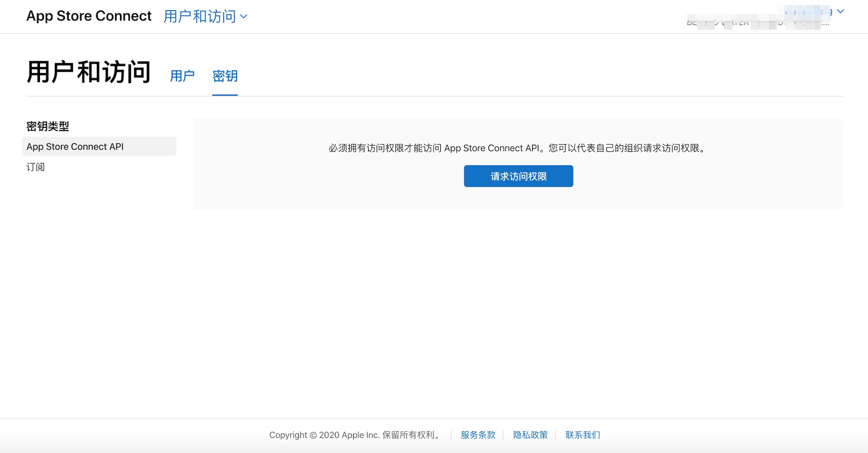
Task: Switch to the 用户 tab
Action: (182, 76)
